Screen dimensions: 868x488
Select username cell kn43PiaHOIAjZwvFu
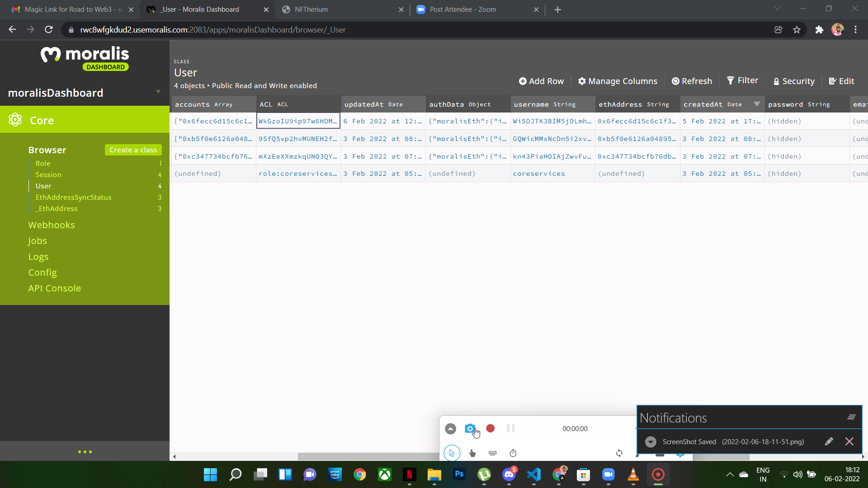[552, 156]
